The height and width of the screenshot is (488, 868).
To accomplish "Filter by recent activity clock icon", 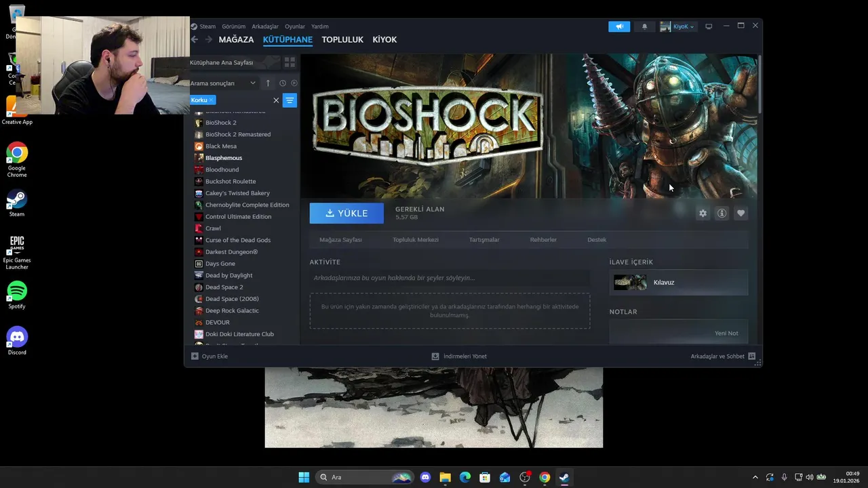I will click(x=283, y=83).
